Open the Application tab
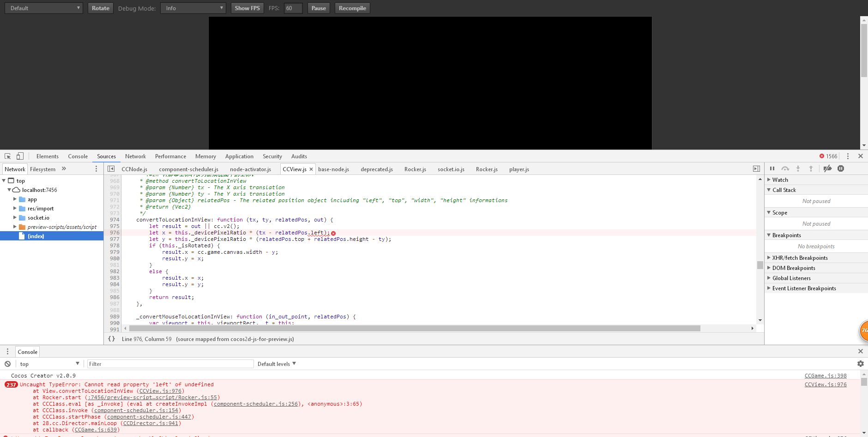 (x=239, y=156)
